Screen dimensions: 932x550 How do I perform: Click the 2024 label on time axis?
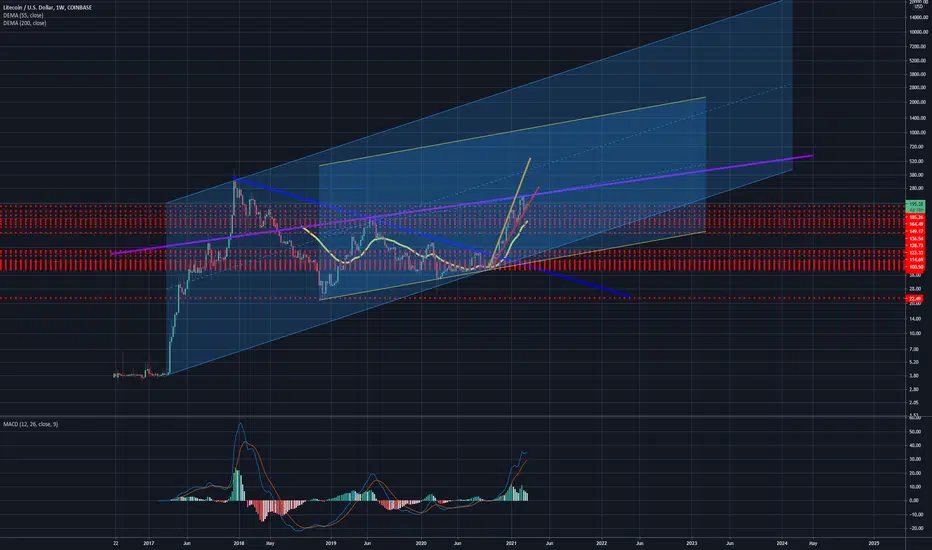tap(782, 543)
